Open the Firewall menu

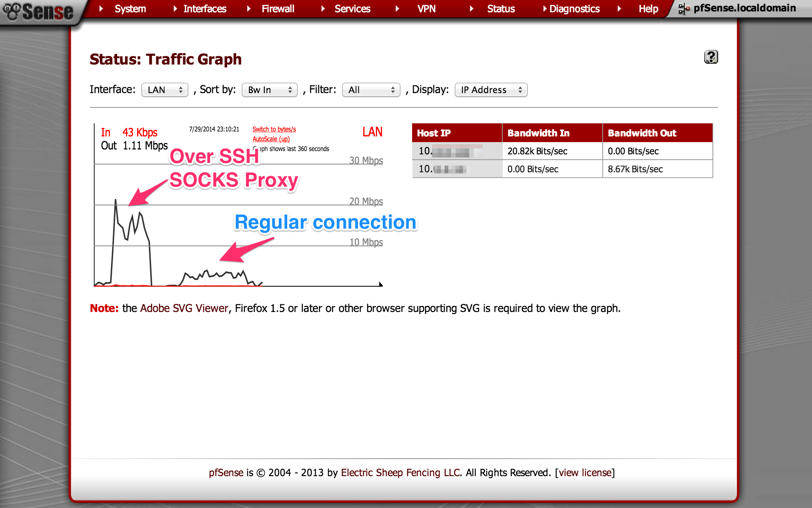tap(267, 9)
